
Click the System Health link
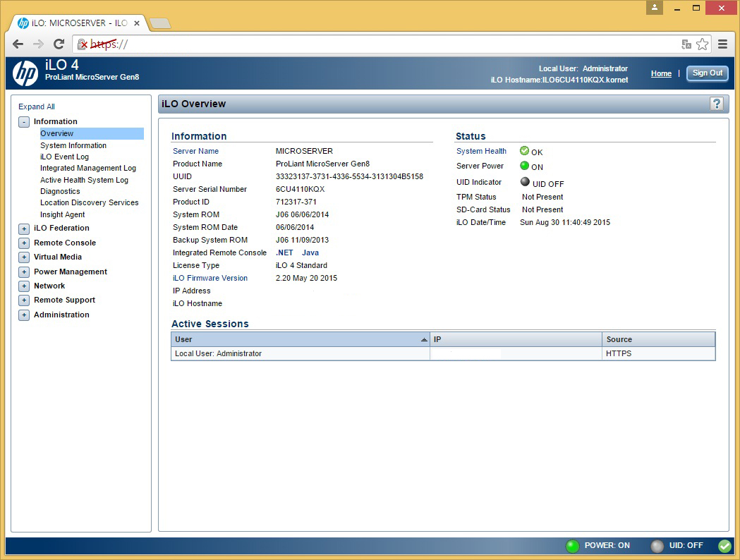(x=481, y=151)
